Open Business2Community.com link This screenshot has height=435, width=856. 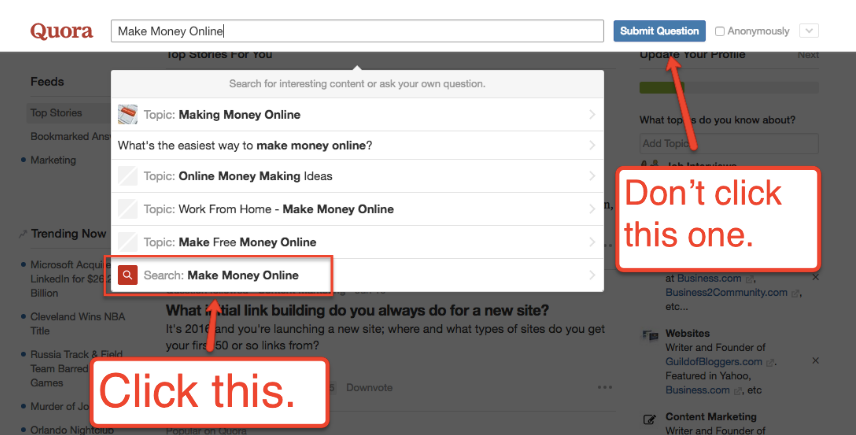click(x=726, y=293)
